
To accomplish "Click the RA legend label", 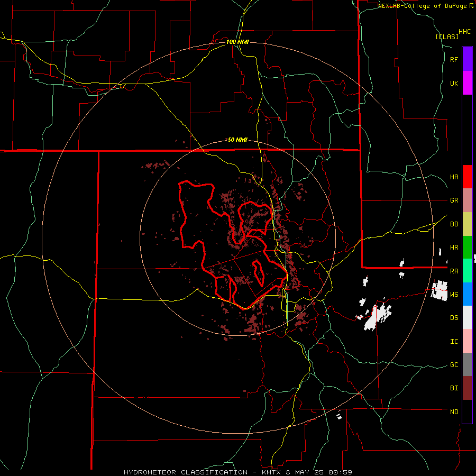I will click(454, 271).
